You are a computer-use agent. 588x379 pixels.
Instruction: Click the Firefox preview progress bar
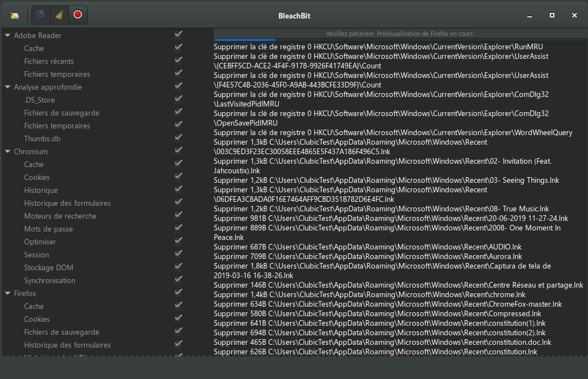(400, 34)
